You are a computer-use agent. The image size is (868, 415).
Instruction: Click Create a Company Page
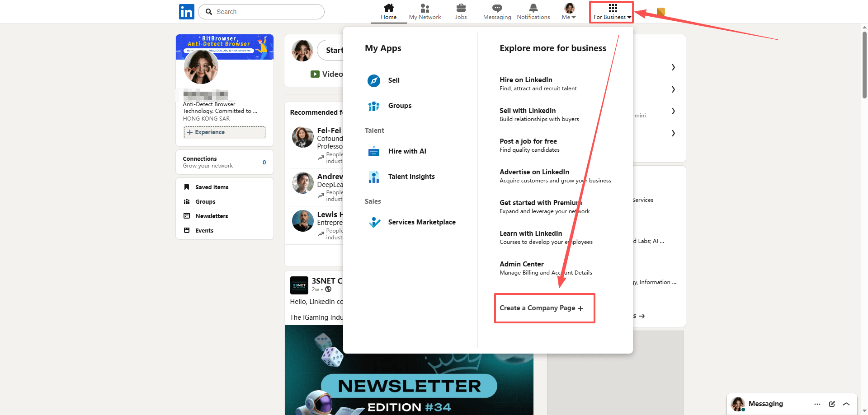pos(542,308)
